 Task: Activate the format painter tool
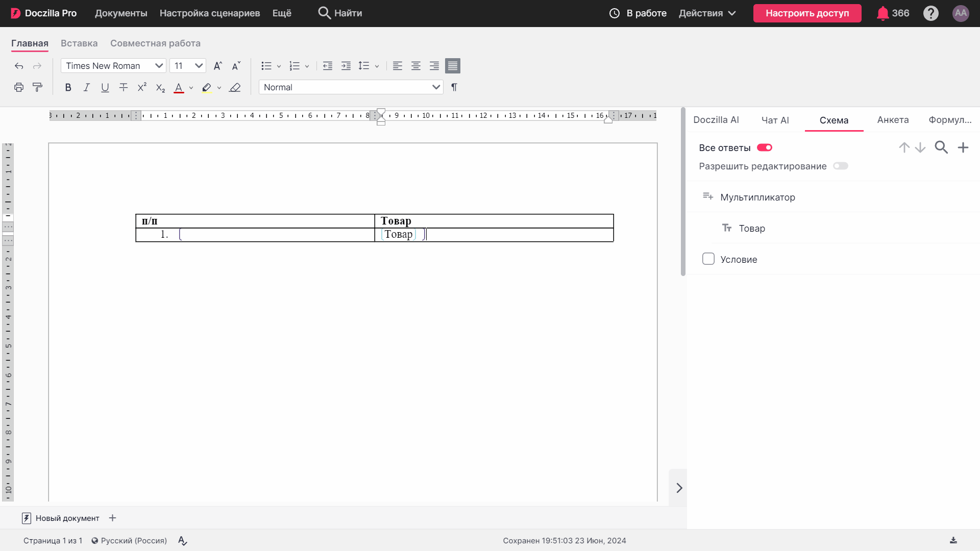click(37, 87)
